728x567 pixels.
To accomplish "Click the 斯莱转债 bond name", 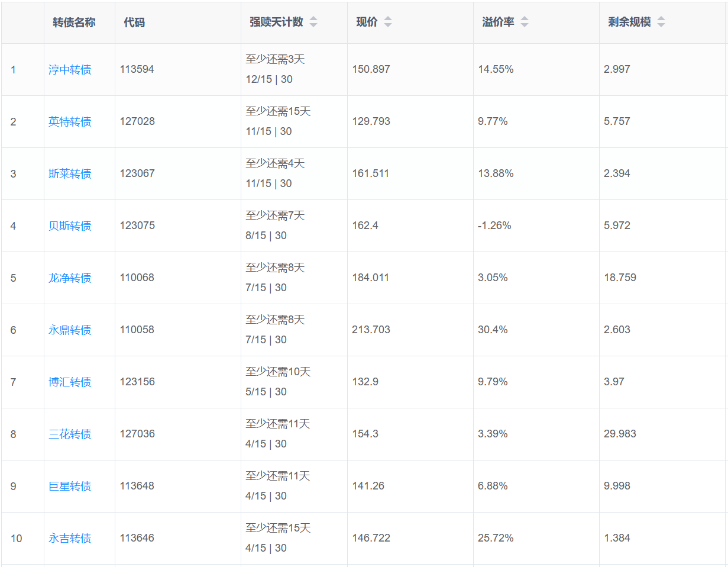I will tap(70, 174).
